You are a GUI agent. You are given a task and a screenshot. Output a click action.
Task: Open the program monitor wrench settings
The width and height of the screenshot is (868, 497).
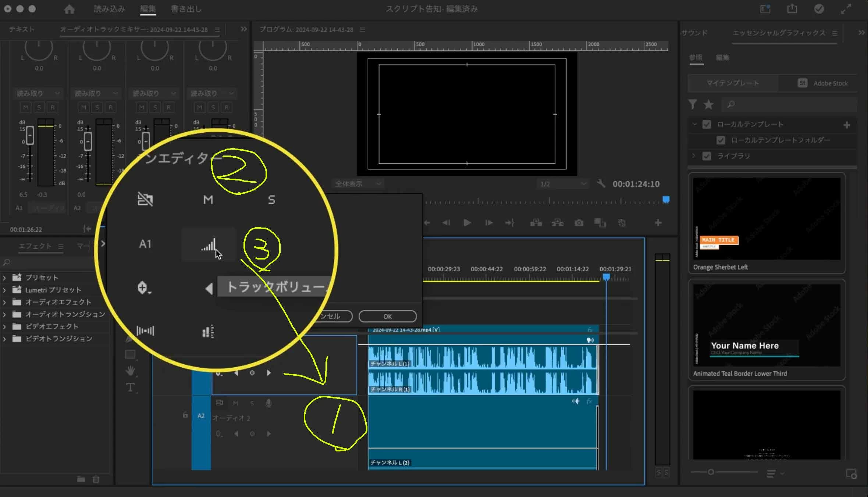[601, 183]
